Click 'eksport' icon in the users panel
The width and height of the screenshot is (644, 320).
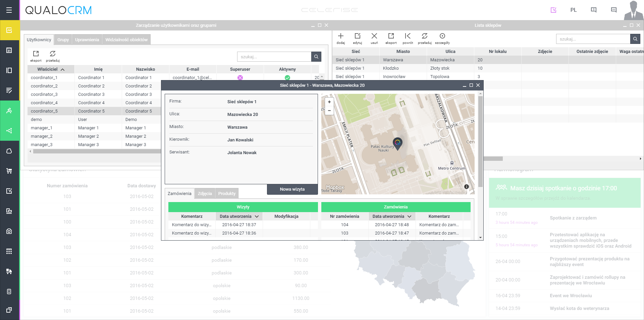[x=36, y=54]
